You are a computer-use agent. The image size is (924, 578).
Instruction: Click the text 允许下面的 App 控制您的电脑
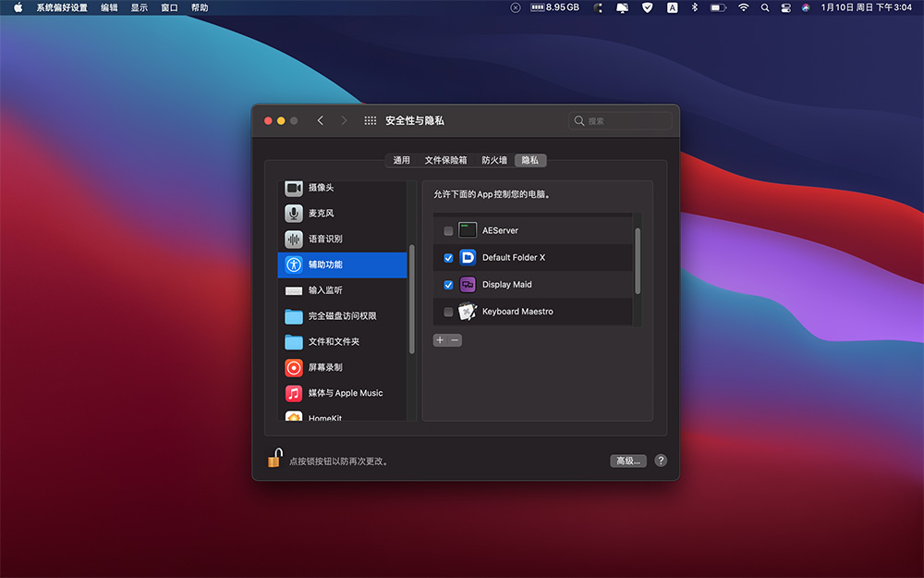492,194
